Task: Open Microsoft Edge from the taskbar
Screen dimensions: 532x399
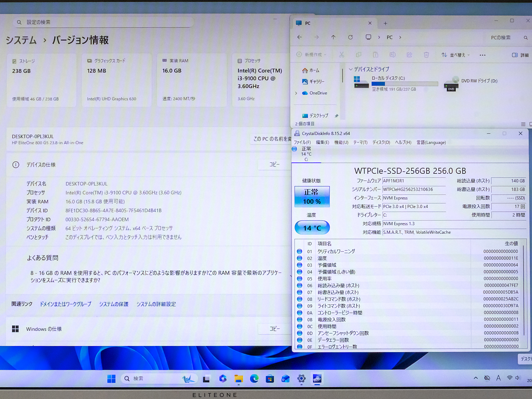Action: (254, 379)
